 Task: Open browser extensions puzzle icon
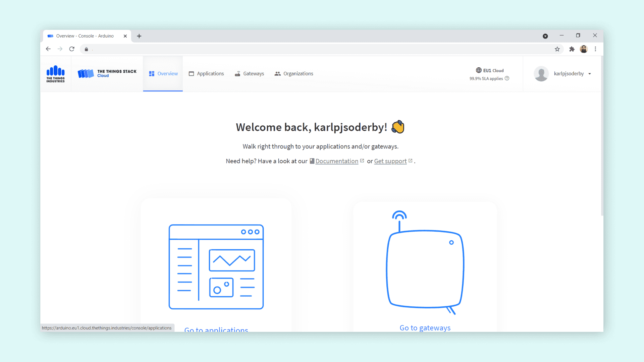pyautogui.click(x=572, y=49)
